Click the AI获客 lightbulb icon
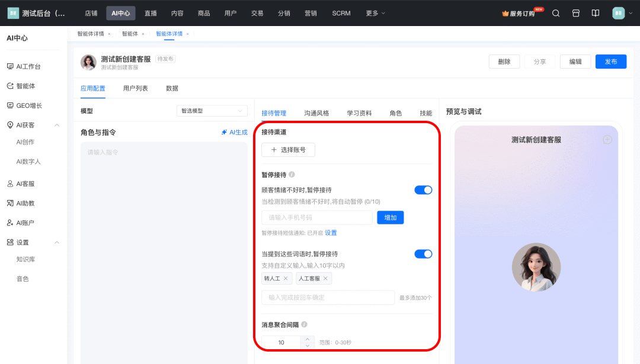Screen dimensions: 640x364 point(10,125)
